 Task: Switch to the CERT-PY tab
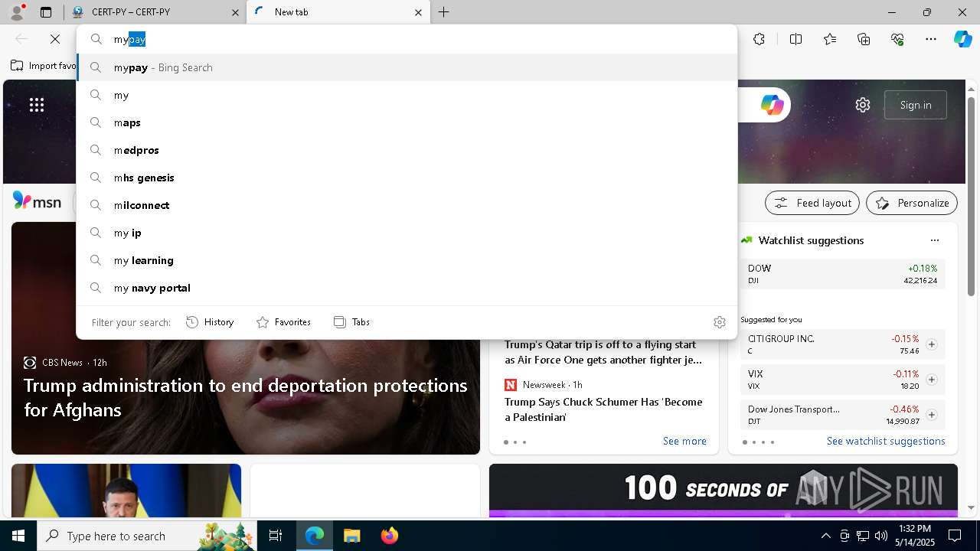(155, 12)
